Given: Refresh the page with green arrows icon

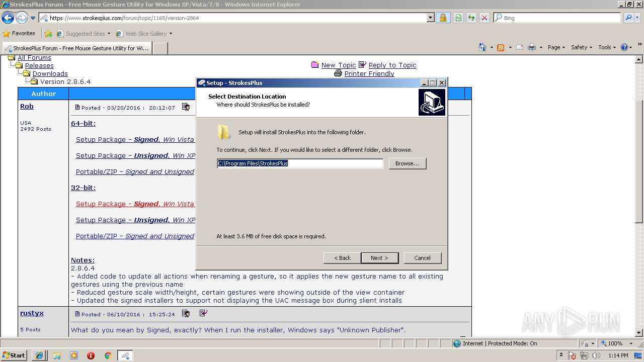Looking at the screenshot, I should click(x=471, y=18).
